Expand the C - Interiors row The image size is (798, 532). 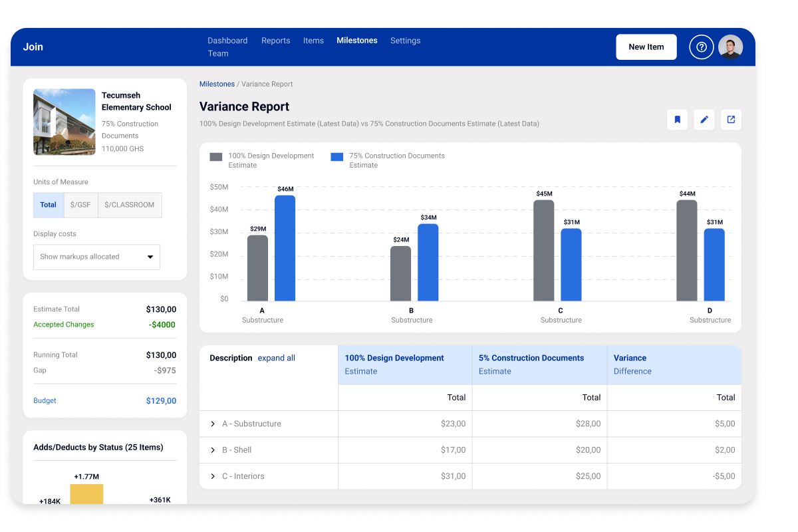click(x=213, y=476)
